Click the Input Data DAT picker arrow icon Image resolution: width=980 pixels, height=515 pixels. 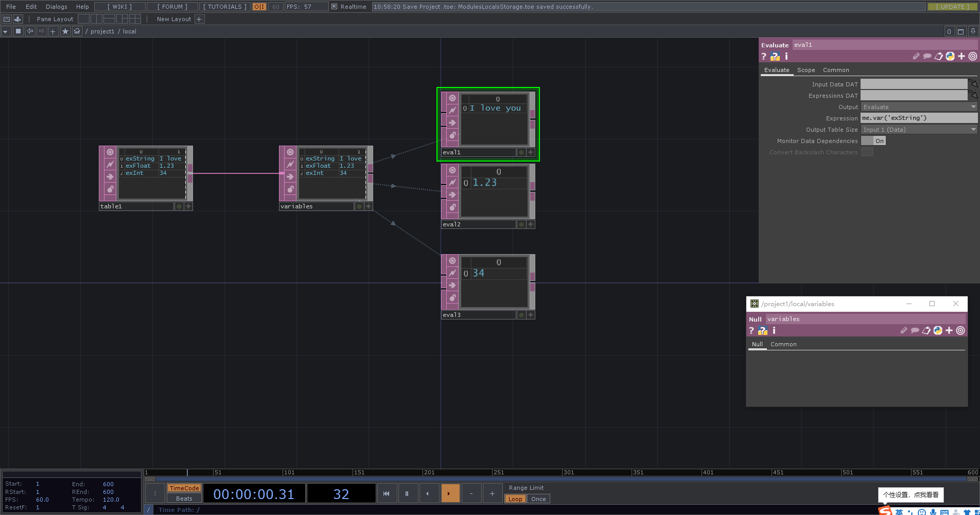coord(973,83)
